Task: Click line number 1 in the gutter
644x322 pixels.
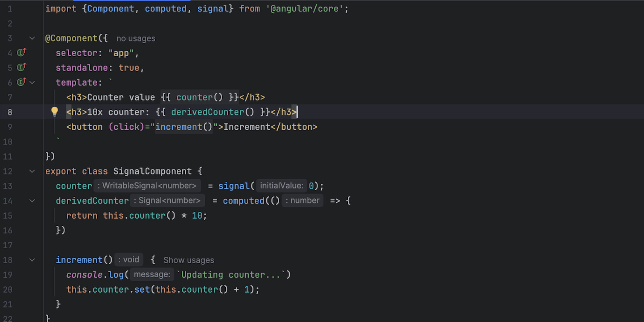Action: point(10,9)
